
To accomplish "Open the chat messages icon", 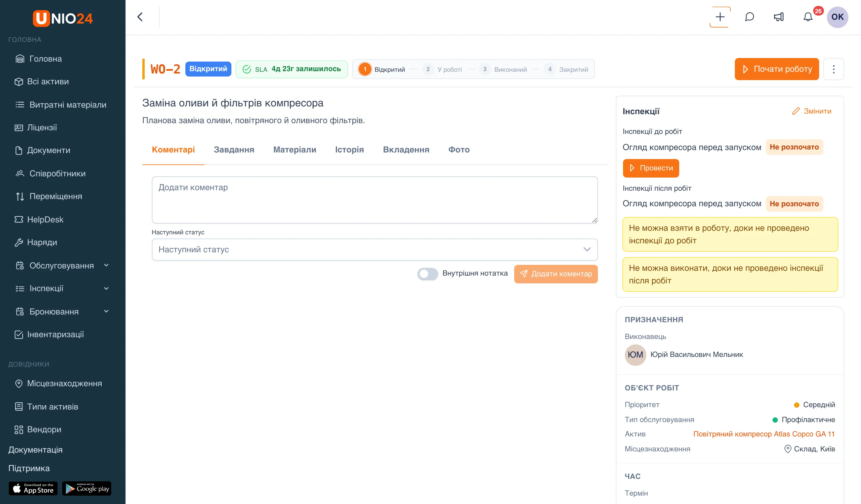I will pos(749,17).
